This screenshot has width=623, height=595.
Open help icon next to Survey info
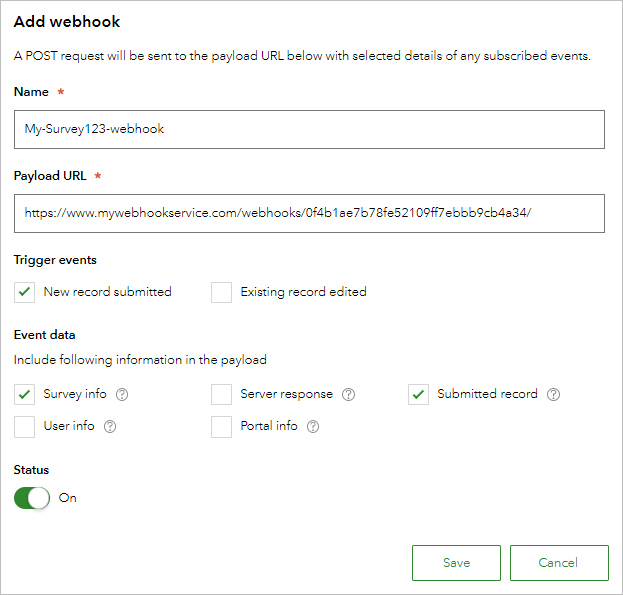(122, 394)
